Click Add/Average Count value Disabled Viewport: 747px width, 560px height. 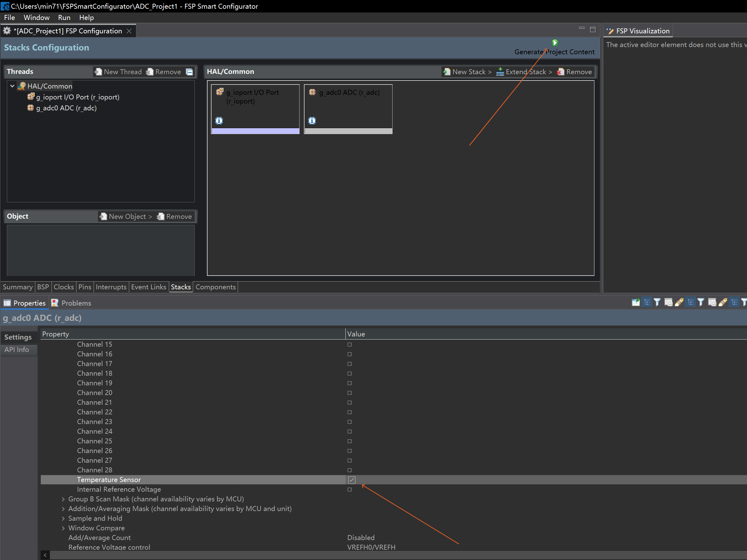coord(361,538)
